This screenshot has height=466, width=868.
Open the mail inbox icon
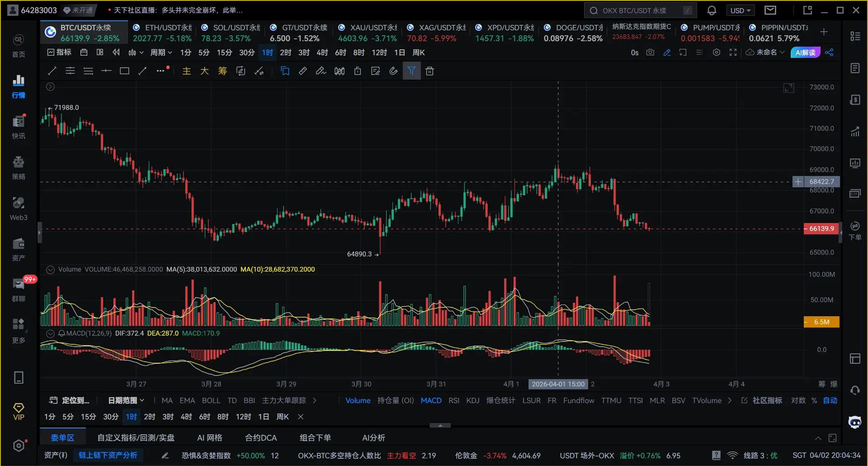click(x=770, y=10)
